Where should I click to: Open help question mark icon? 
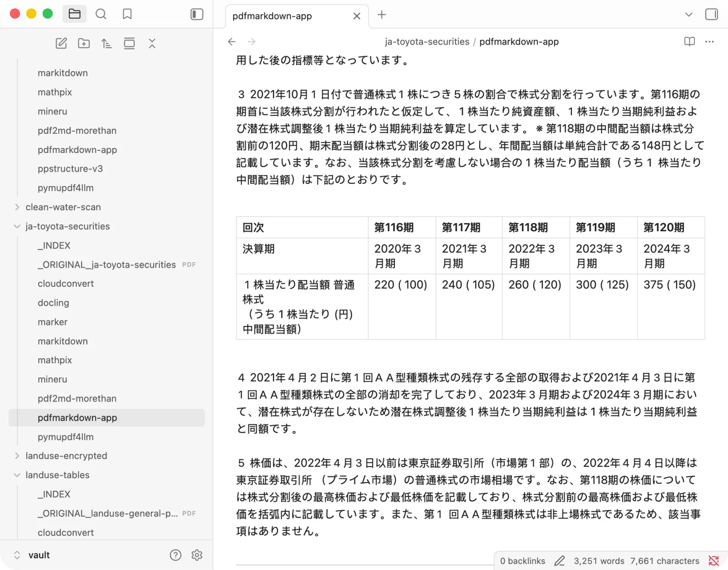pyautogui.click(x=176, y=555)
